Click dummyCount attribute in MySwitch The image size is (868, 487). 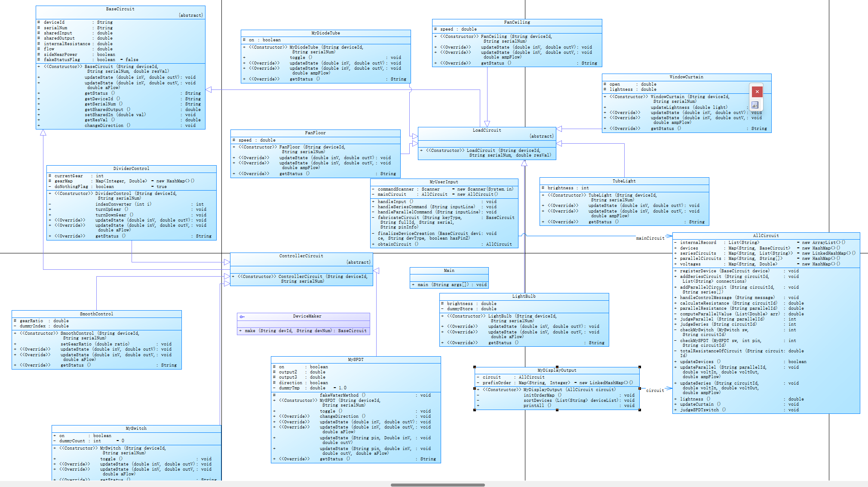pos(89,441)
